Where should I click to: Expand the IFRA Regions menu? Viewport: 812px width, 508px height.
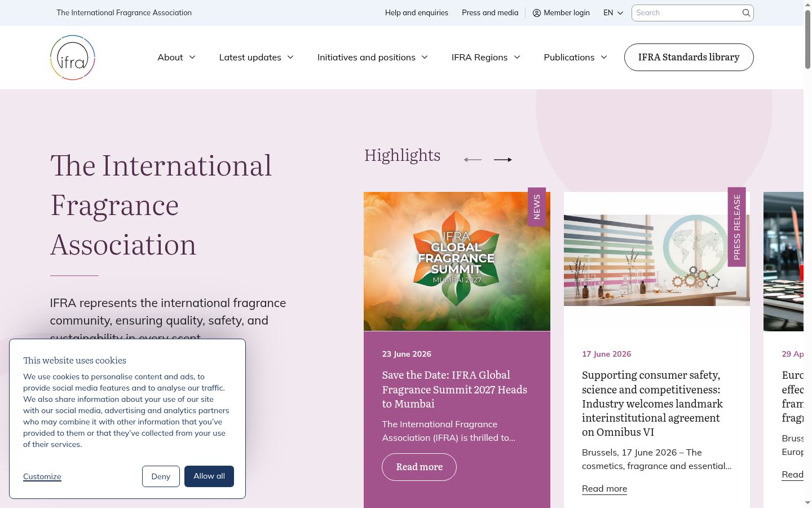(x=486, y=58)
